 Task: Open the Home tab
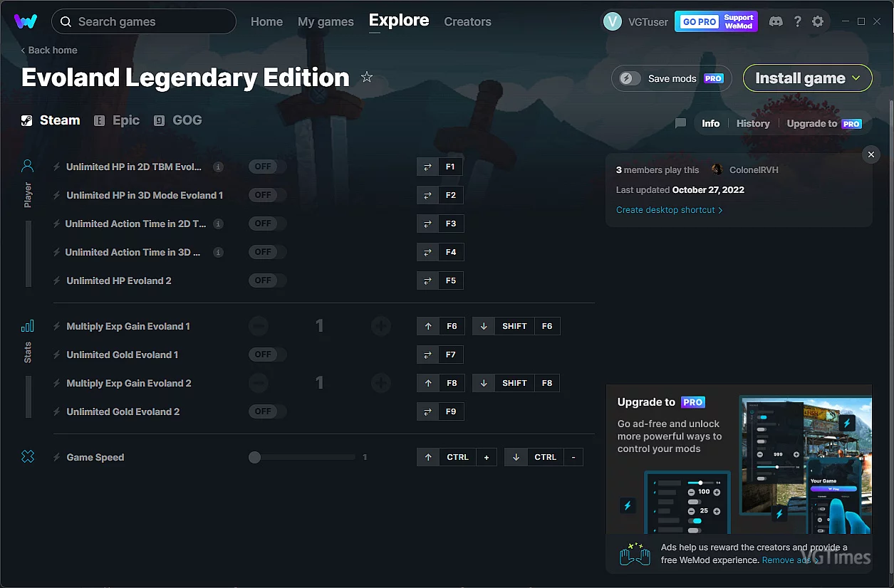pos(266,21)
